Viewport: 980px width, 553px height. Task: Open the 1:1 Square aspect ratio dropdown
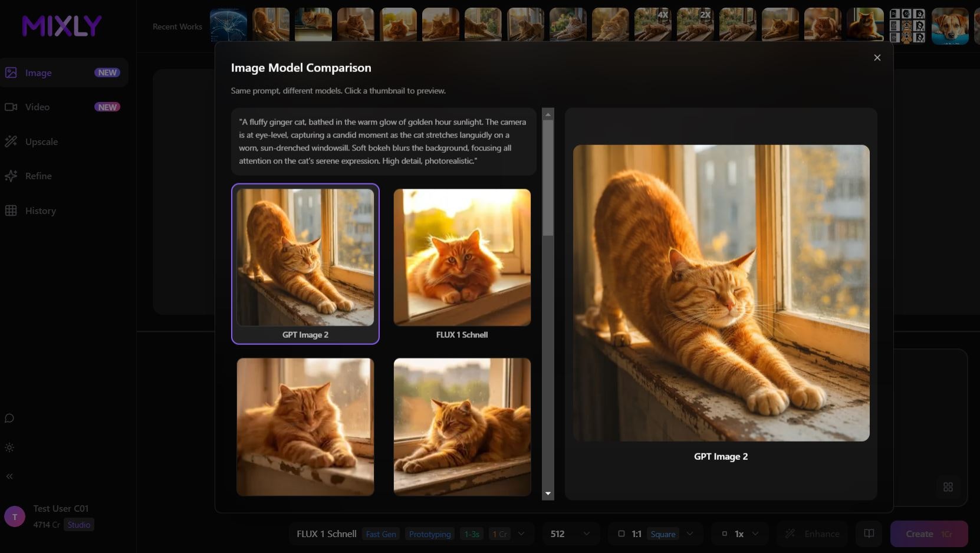click(x=656, y=534)
